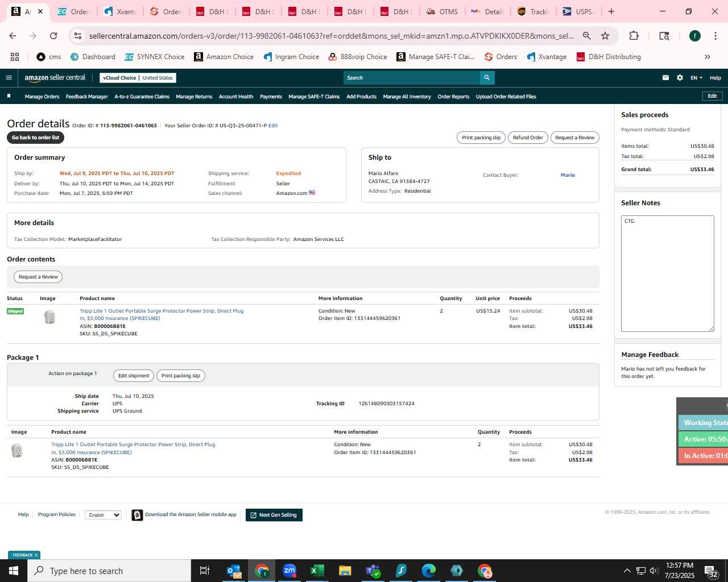Click the nav bar Edit button

(712, 96)
